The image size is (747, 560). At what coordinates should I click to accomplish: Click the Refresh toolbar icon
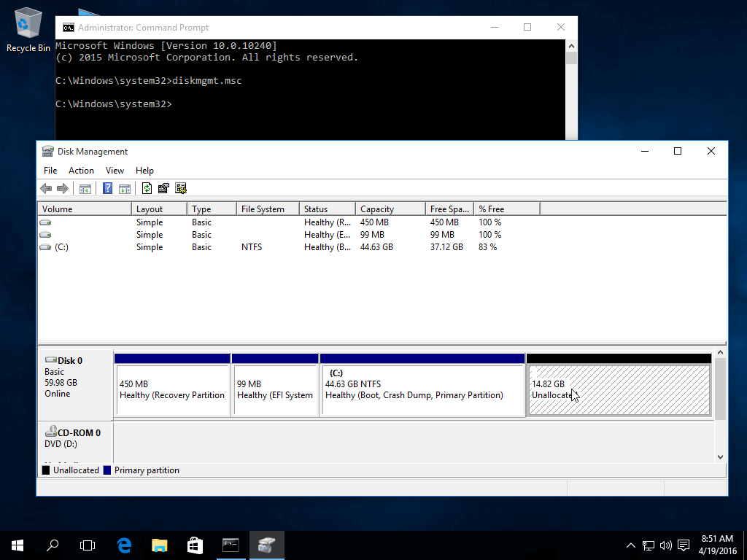(x=147, y=188)
